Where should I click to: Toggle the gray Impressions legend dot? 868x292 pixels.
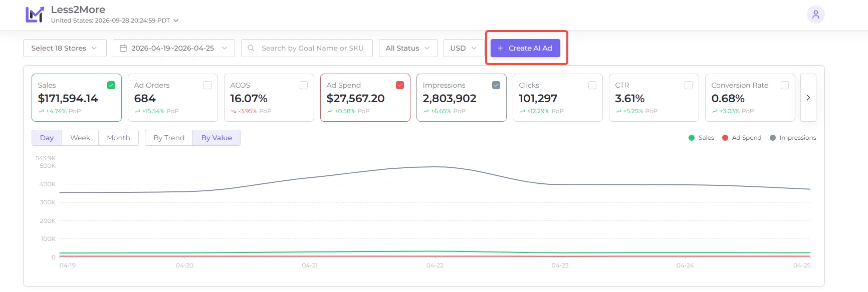click(773, 138)
